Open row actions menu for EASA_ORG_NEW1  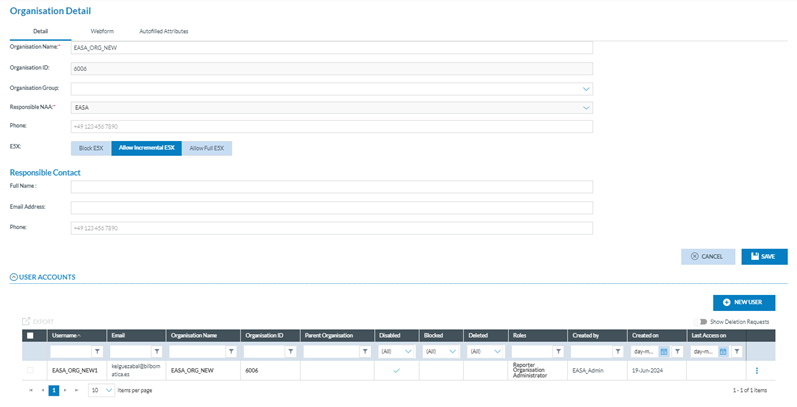(756, 371)
